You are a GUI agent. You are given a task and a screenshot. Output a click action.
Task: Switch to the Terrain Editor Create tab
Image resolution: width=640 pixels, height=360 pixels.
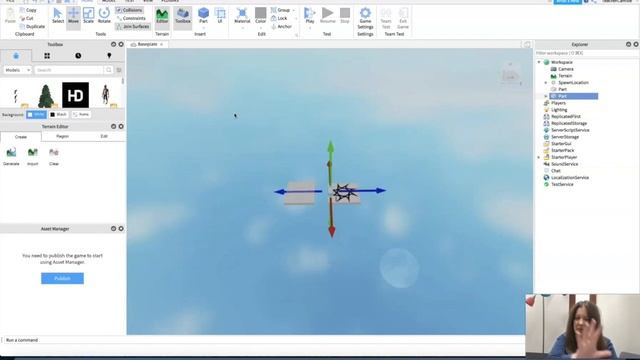pos(21,137)
